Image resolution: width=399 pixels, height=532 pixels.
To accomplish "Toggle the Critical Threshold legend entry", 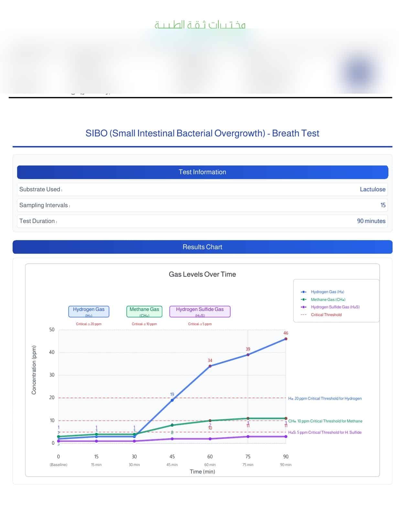I will (326, 315).
